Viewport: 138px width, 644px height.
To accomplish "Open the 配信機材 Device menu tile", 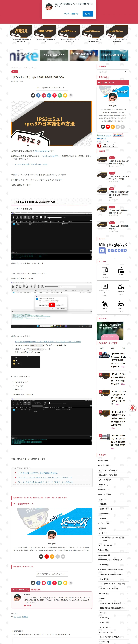I will click(x=121, y=289).
